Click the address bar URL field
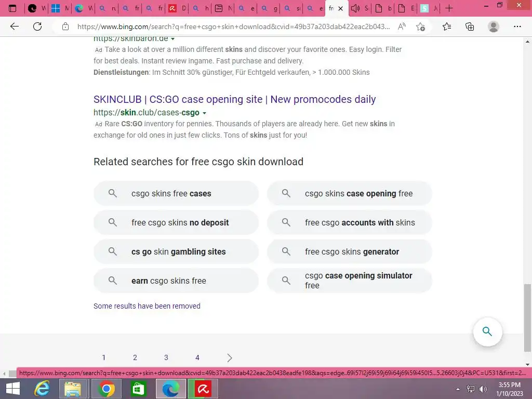The width and height of the screenshot is (532, 399). pyautogui.click(x=233, y=26)
